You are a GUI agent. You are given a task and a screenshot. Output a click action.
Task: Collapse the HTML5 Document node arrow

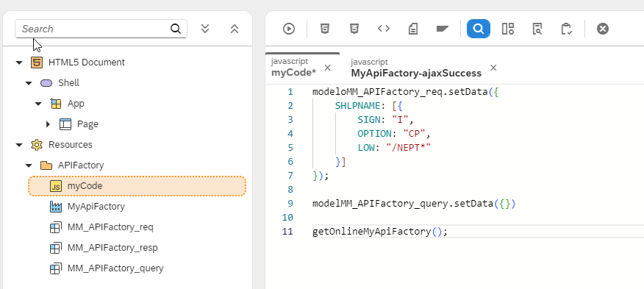click(x=19, y=63)
